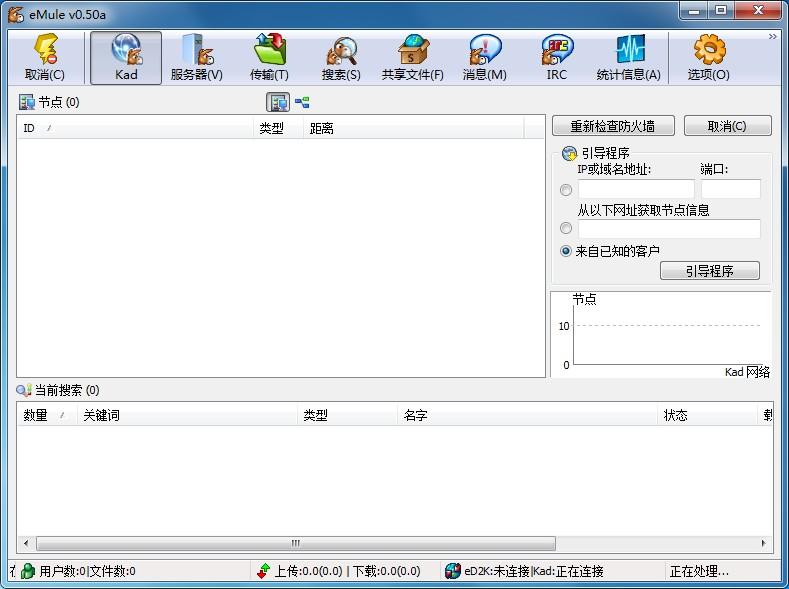
Task: Select the contacts list view toggle icon
Action: (278, 102)
